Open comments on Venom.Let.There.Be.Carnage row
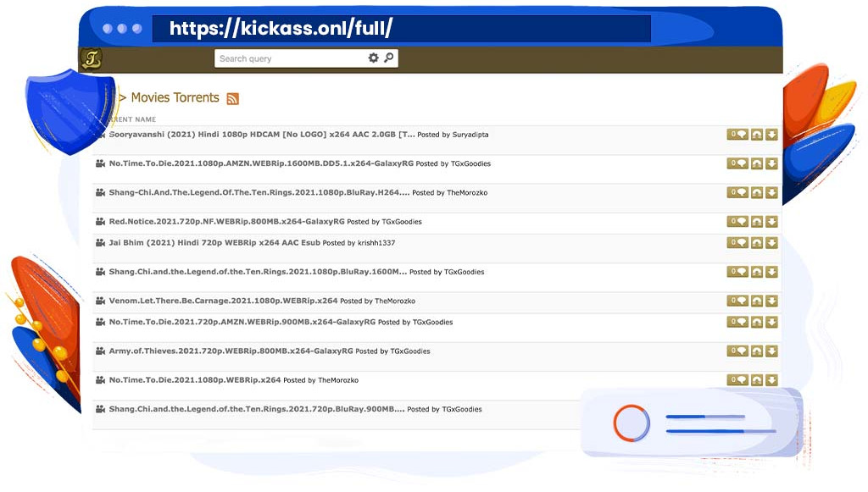 tap(737, 301)
